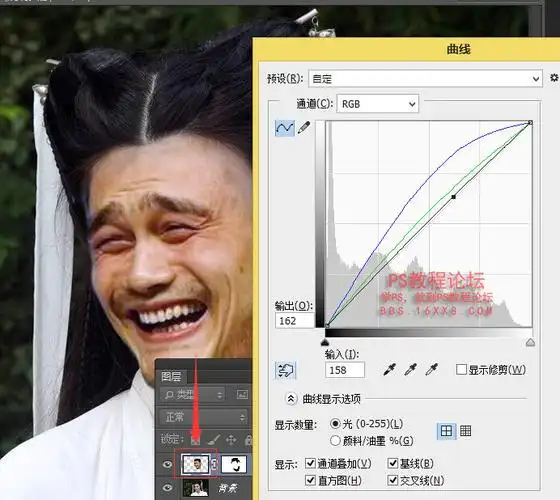Click lock position move icon in Layers
Screen dimensions: 560x500
pyautogui.click(x=231, y=440)
